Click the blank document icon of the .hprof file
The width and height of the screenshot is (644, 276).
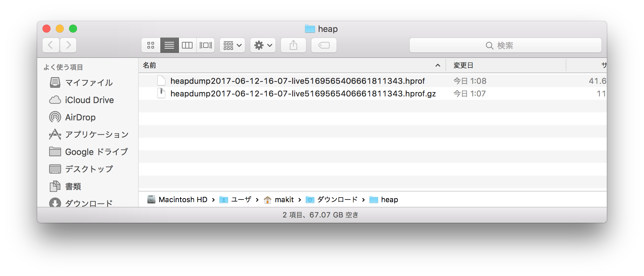(161, 81)
